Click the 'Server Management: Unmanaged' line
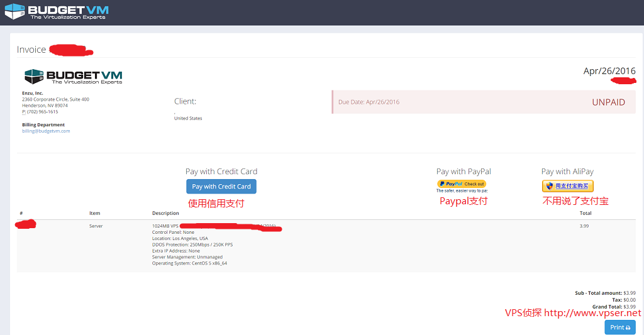The width and height of the screenshot is (644, 335). point(187,257)
